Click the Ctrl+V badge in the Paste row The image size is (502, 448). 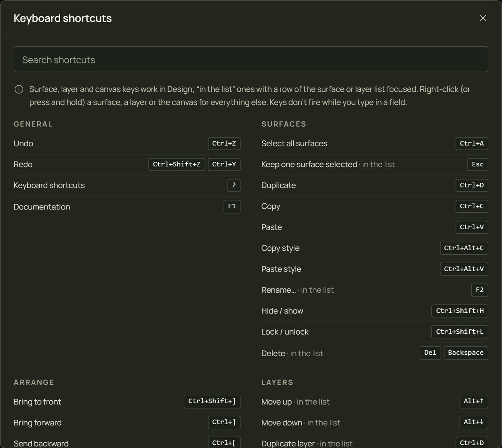point(472,227)
